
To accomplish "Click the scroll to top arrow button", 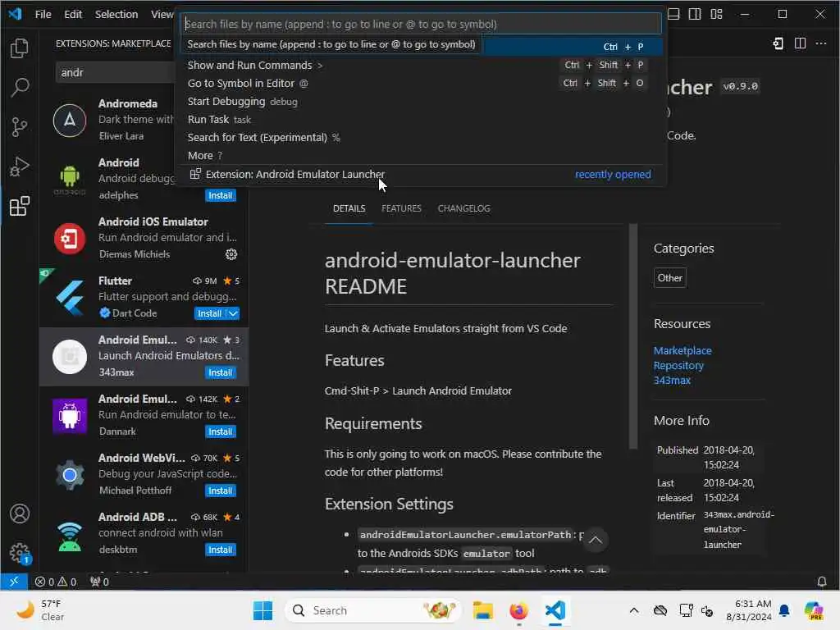I will point(596,540).
